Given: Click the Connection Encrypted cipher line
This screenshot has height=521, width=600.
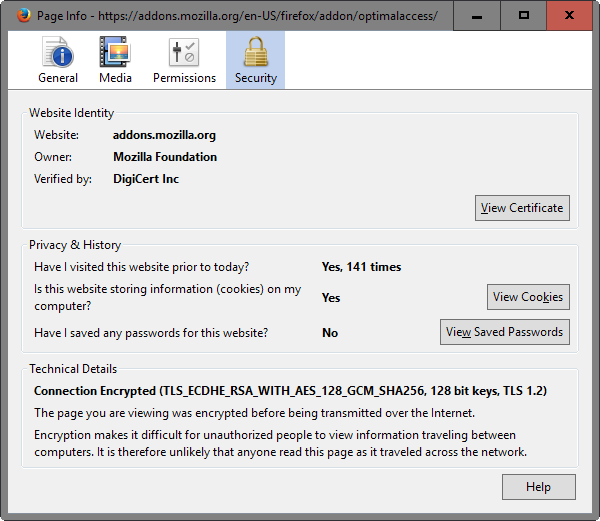Looking at the screenshot, I should pyautogui.click(x=290, y=391).
